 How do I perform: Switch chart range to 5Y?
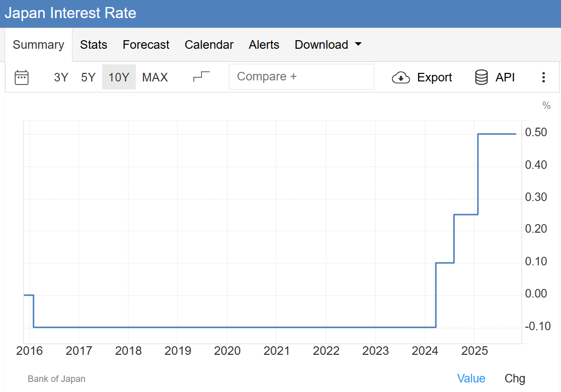coord(88,77)
